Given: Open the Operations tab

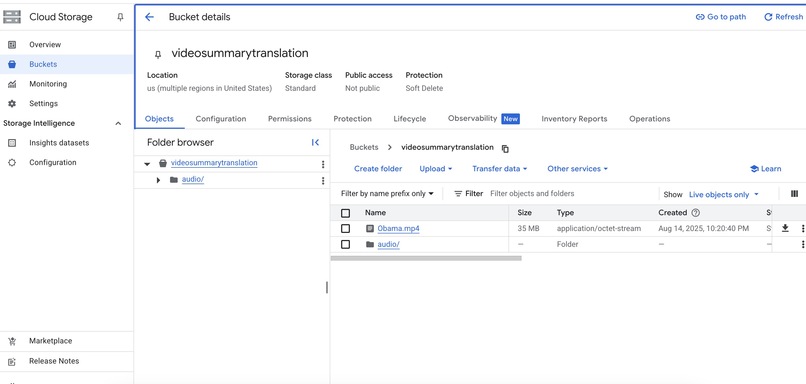Looking at the screenshot, I should 650,119.
